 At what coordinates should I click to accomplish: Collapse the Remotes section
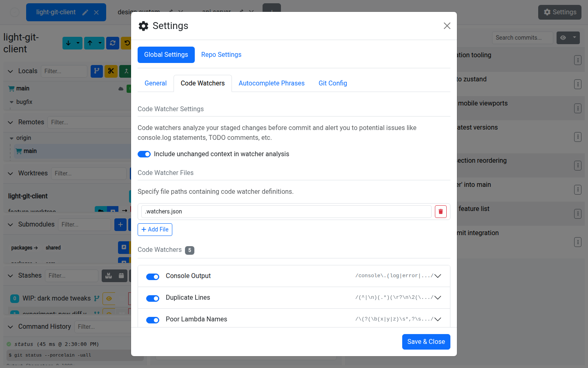click(11, 122)
